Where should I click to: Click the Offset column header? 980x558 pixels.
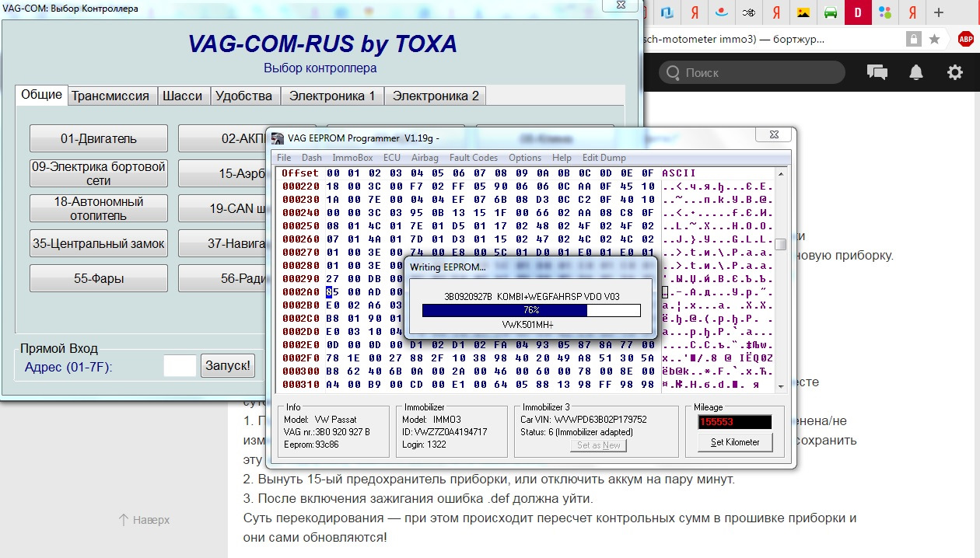click(300, 173)
